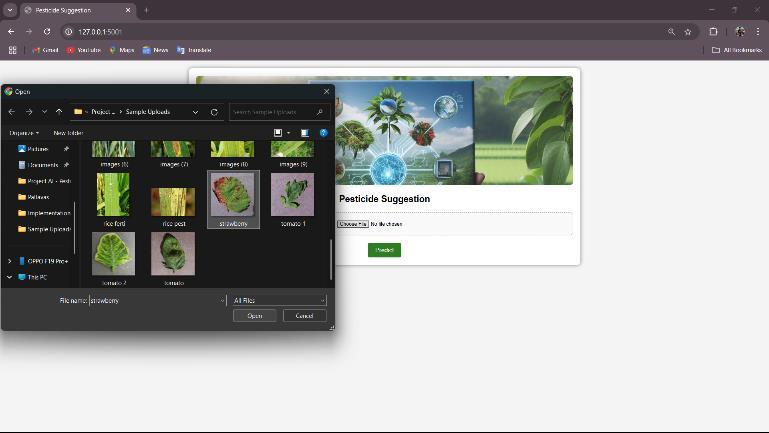Open the YouTube bookmark

click(x=83, y=50)
